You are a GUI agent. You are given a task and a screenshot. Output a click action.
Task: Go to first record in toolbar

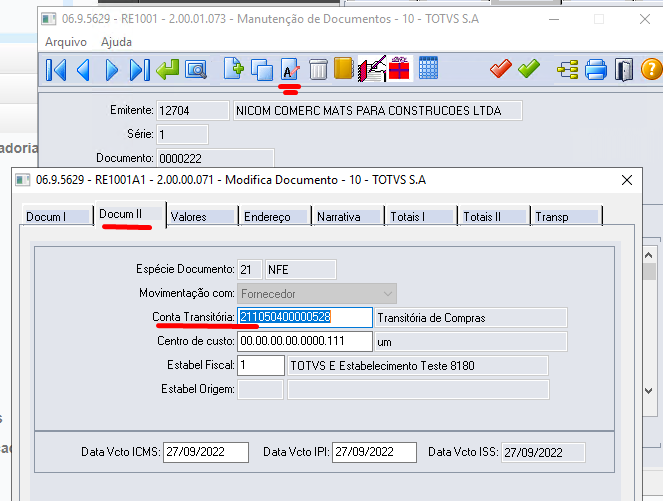56,70
